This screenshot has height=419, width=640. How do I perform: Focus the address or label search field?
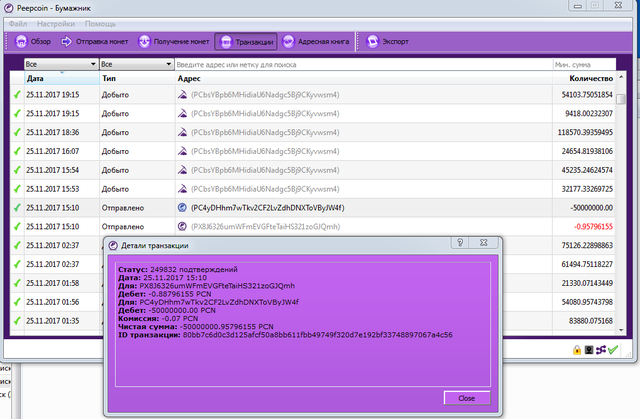click(x=363, y=64)
